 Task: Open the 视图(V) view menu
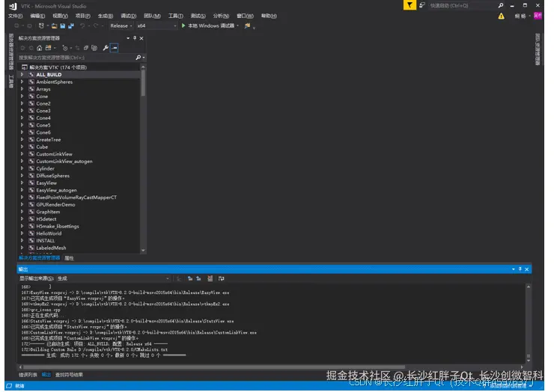tap(60, 16)
